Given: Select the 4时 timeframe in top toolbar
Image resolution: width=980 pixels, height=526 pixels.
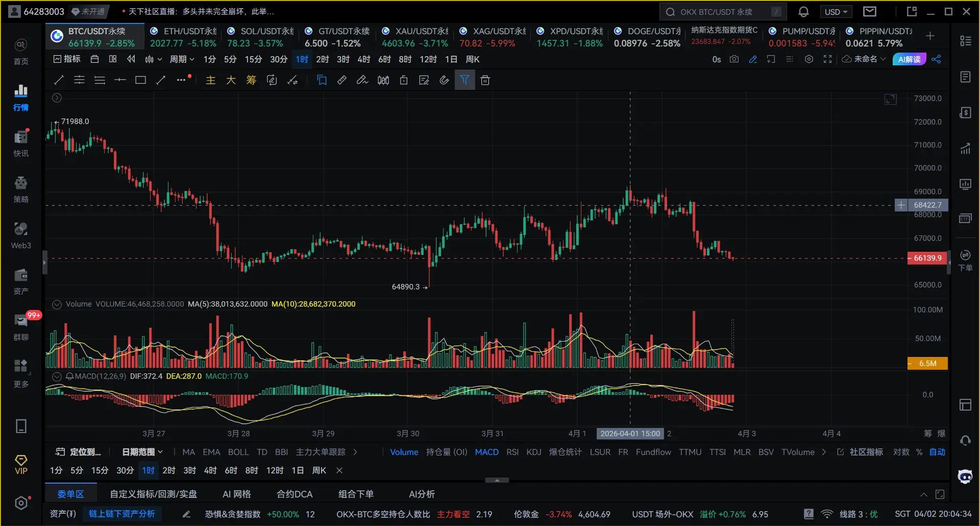Looking at the screenshot, I should click(364, 59).
